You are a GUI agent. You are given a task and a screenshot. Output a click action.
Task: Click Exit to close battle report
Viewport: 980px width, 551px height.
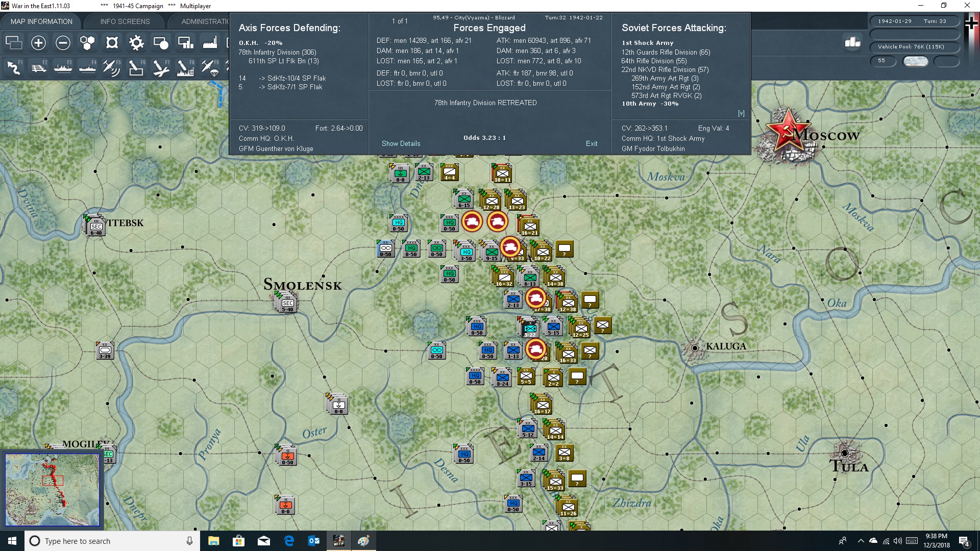(x=592, y=143)
